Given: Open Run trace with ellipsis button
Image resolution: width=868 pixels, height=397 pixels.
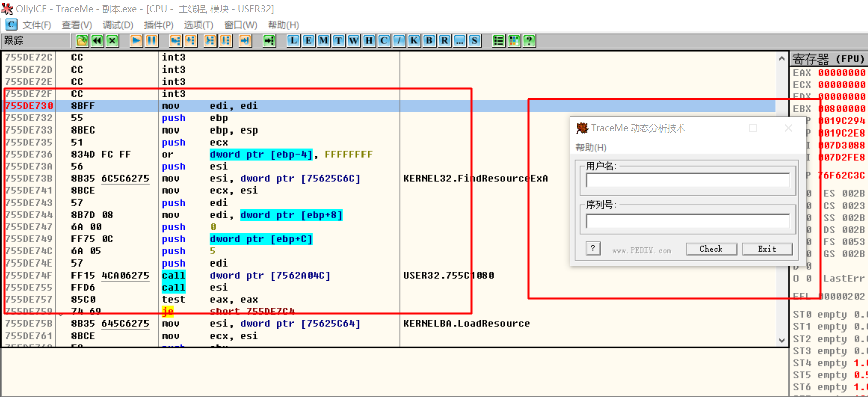Looking at the screenshot, I should [460, 41].
